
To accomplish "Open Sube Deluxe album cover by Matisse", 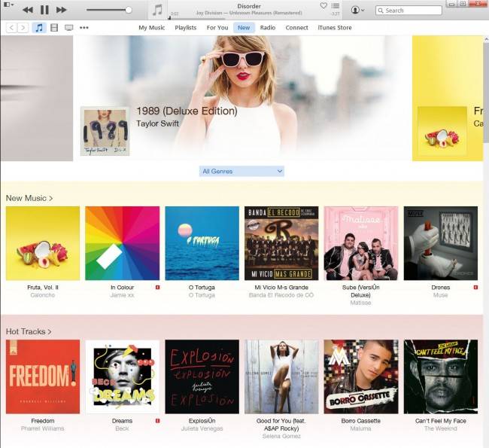I will (361, 243).
